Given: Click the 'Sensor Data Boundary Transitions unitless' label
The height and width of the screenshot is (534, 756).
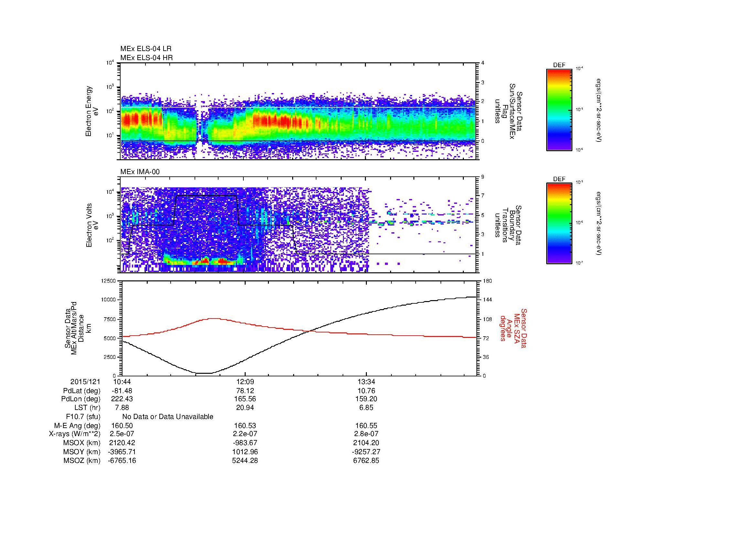Looking at the screenshot, I should [508, 225].
